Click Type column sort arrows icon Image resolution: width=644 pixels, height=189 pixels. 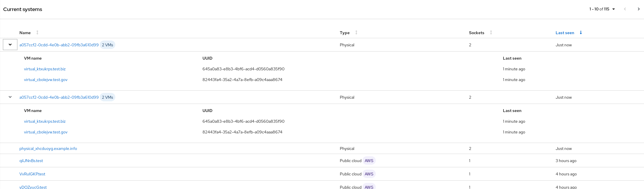click(x=356, y=32)
